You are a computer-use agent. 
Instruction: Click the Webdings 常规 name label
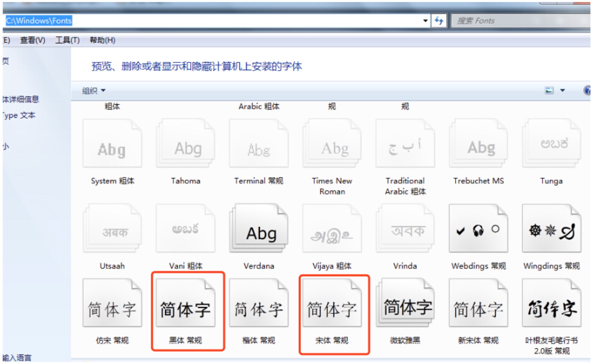tap(478, 266)
